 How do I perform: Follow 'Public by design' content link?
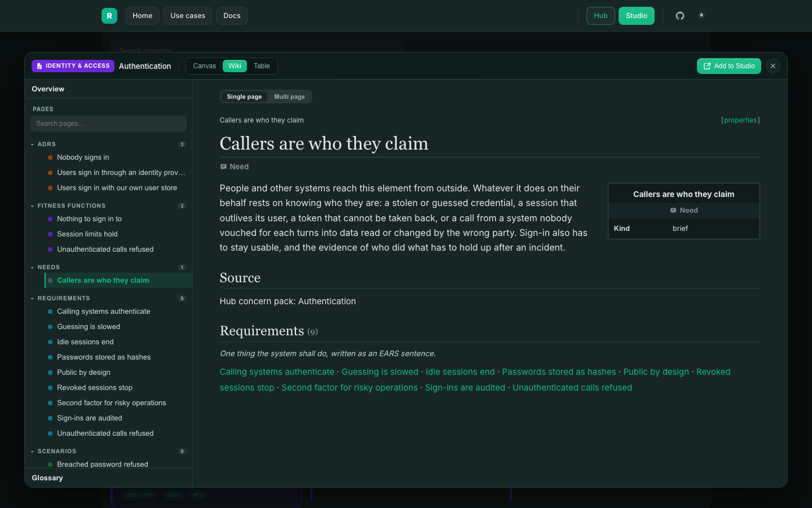656,372
